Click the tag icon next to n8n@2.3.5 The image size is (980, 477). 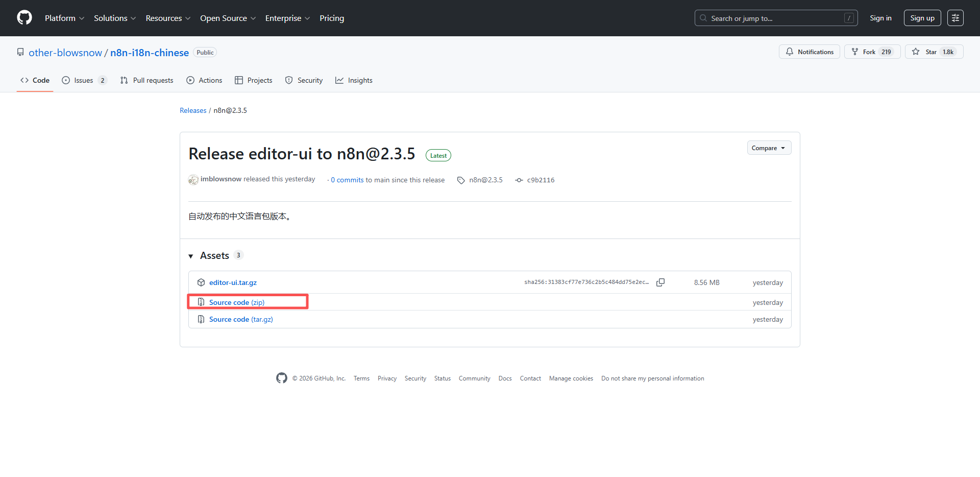(x=461, y=180)
